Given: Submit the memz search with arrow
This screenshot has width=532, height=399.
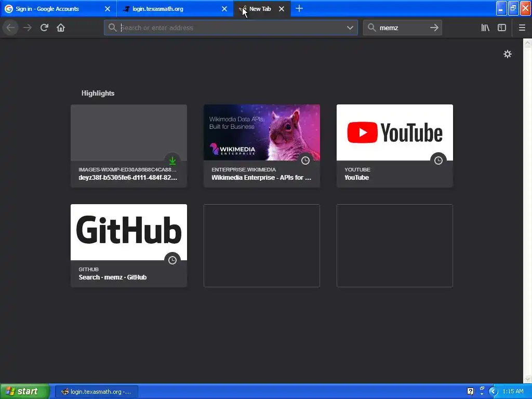Looking at the screenshot, I should click(x=434, y=28).
